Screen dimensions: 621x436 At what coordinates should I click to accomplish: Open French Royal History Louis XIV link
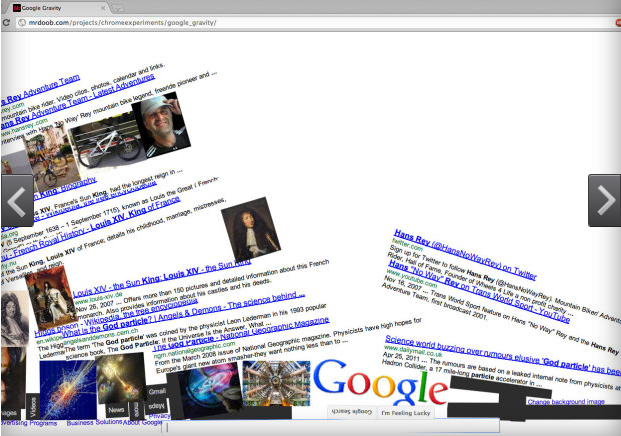point(90,228)
